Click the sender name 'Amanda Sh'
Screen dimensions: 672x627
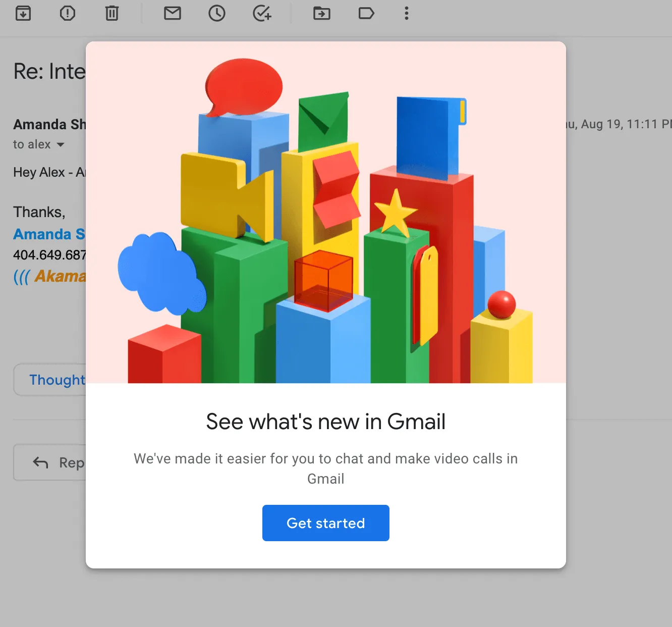pyautogui.click(x=49, y=125)
